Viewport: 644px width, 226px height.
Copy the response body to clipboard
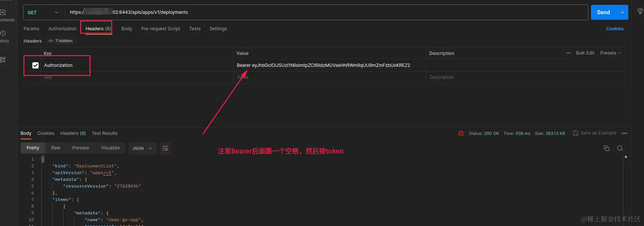click(x=607, y=148)
